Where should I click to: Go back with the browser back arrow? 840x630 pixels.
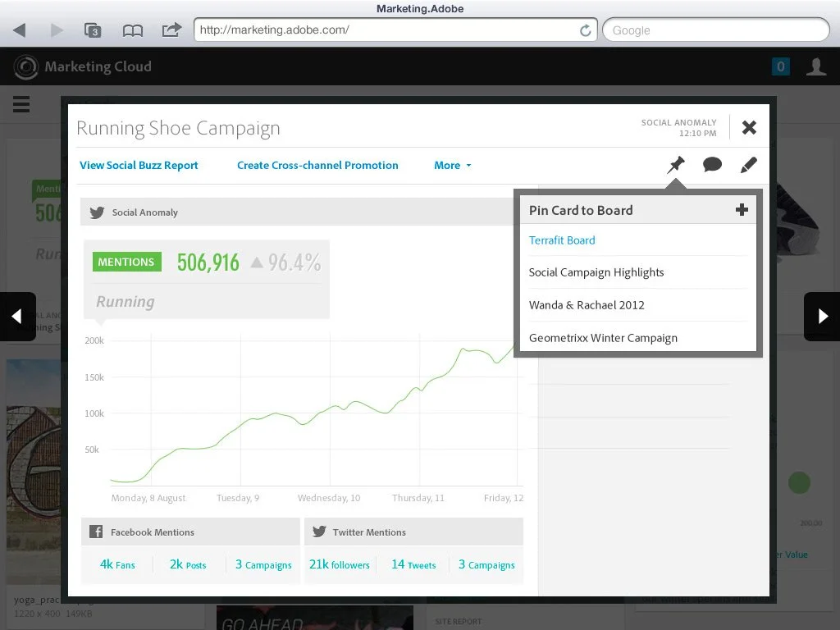pos(20,30)
